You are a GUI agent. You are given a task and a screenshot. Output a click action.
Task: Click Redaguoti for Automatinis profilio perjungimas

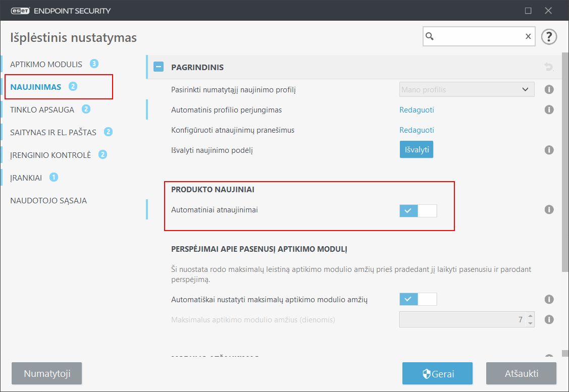(x=417, y=109)
